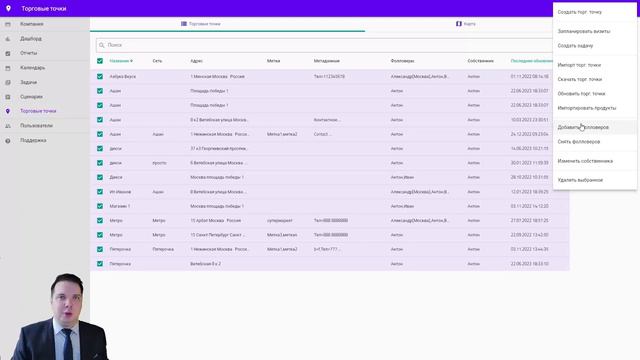Open the Дашборд chart icon in sidebar

coord(8,39)
